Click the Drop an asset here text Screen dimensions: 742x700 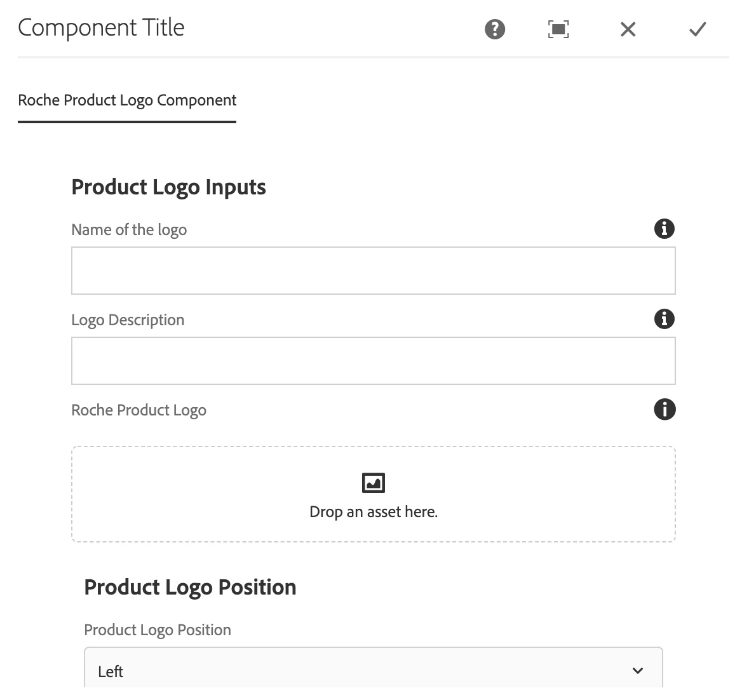[374, 512]
